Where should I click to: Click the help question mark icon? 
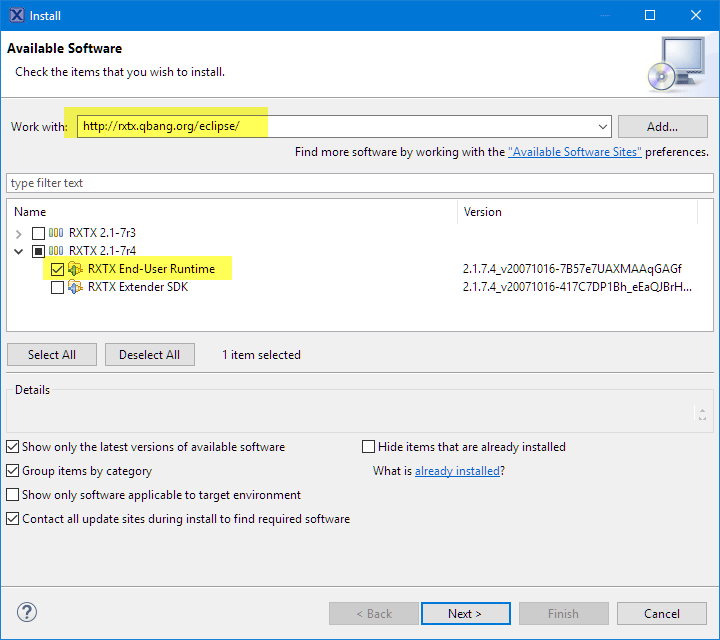coord(27,613)
